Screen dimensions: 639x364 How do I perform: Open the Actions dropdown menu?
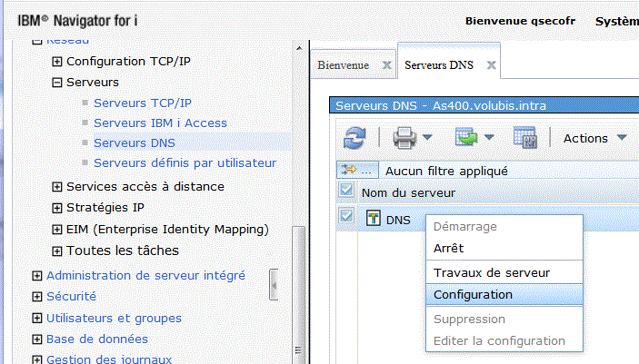pos(595,139)
